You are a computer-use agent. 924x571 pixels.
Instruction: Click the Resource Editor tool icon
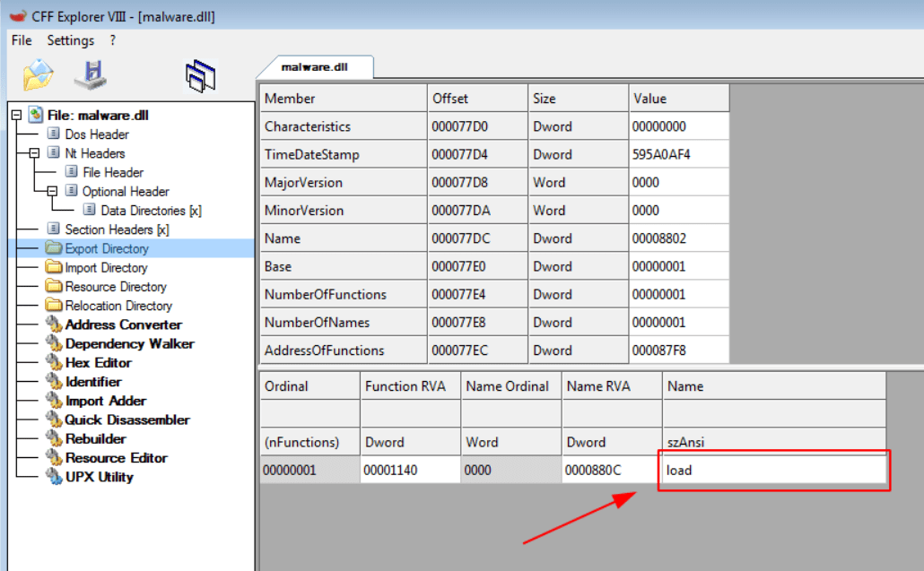pos(54,457)
